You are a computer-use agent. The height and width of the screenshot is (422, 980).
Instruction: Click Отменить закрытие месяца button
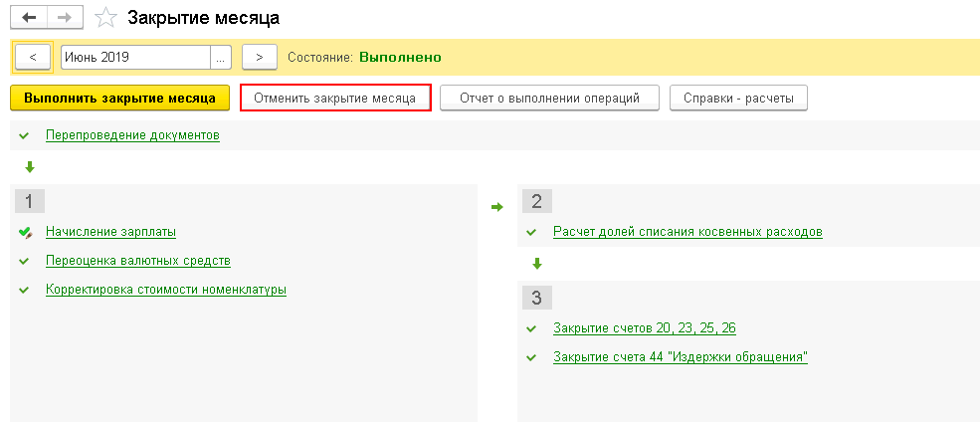(335, 99)
